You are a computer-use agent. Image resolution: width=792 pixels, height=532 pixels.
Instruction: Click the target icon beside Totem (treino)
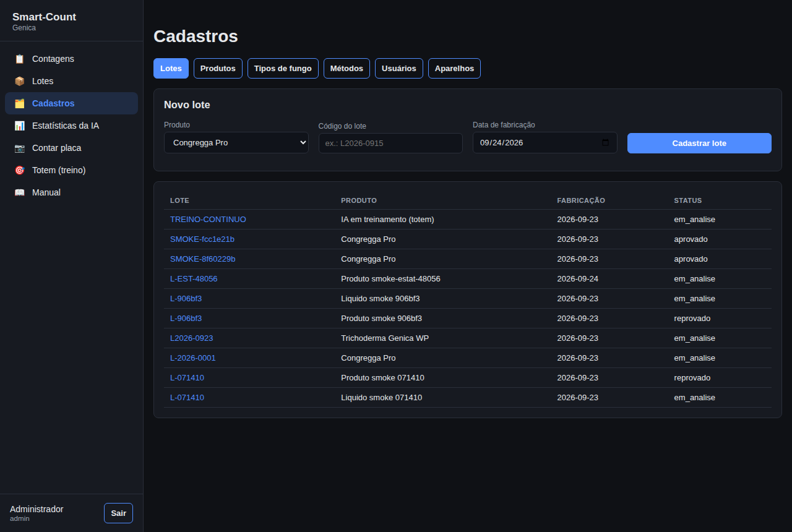pos(20,170)
